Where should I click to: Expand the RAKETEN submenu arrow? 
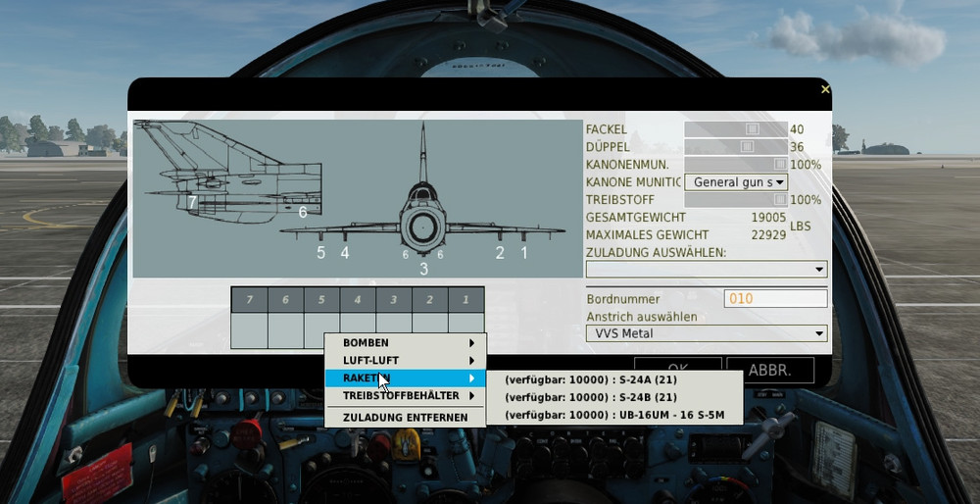pos(472,378)
